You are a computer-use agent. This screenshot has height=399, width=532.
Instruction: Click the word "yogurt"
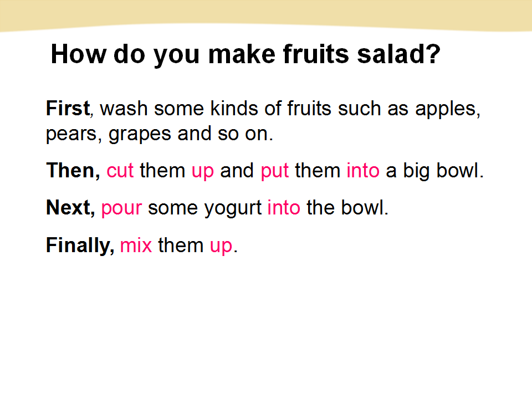click(x=234, y=209)
